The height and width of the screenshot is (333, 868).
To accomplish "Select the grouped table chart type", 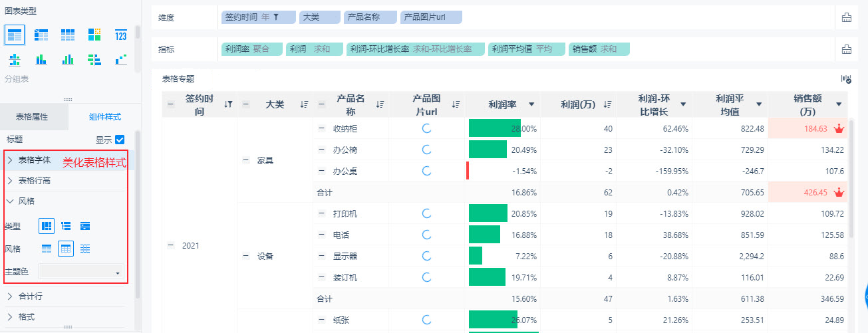I will pos(14,35).
